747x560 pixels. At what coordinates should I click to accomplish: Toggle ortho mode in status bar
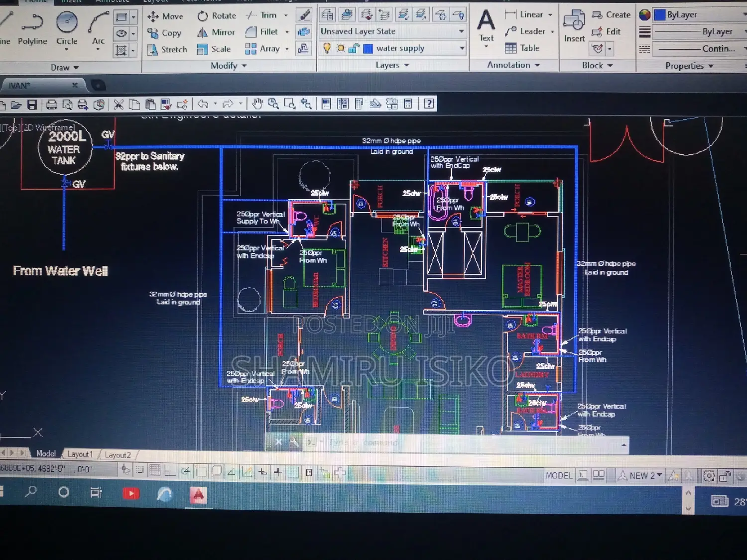pyautogui.click(x=169, y=470)
